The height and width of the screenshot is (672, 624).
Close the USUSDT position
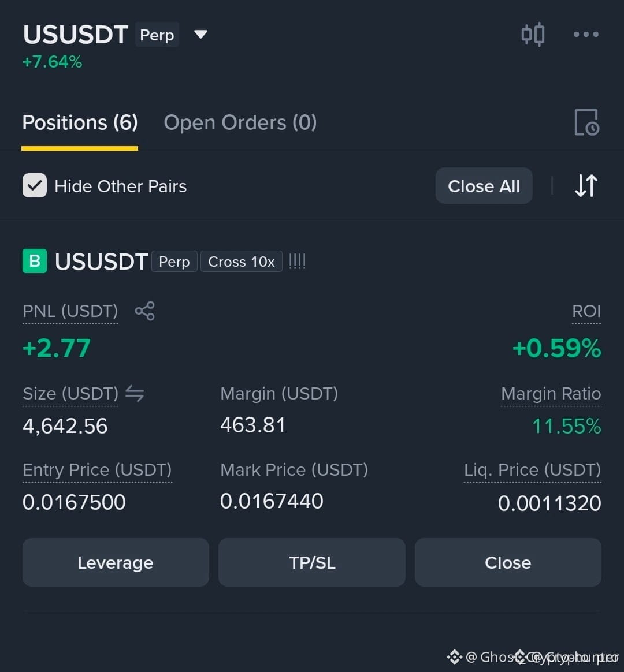[x=508, y=562]
